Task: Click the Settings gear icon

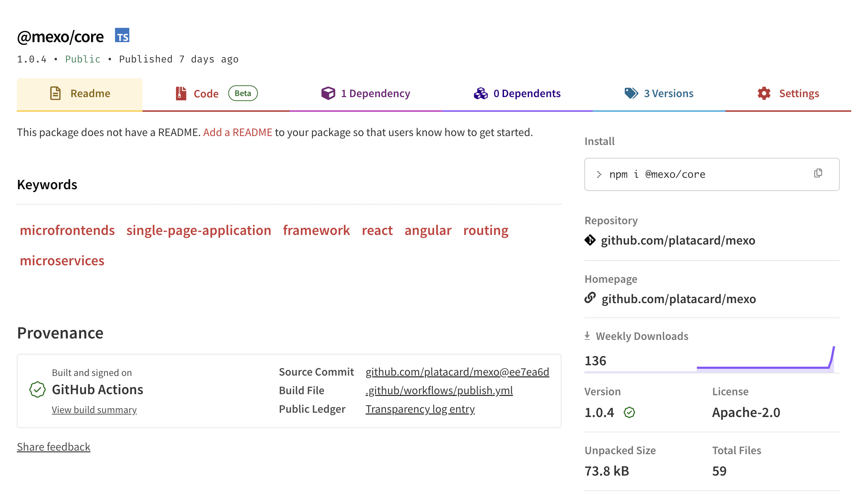Action: coord(763,93)
